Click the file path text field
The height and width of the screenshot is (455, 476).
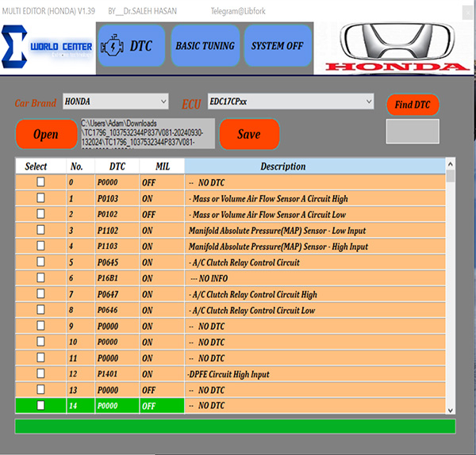click(x=148, y=133)
